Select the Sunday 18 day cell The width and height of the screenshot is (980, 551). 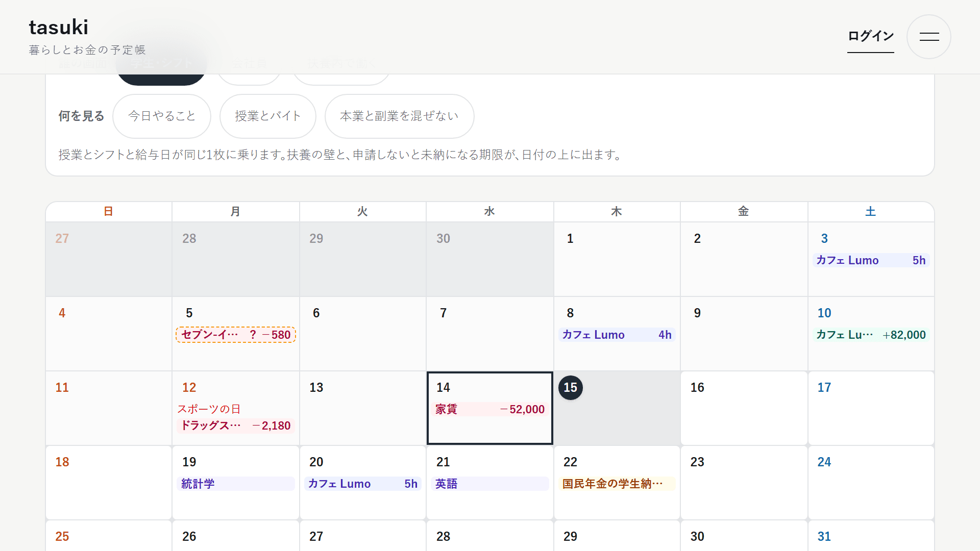point(109,483)
